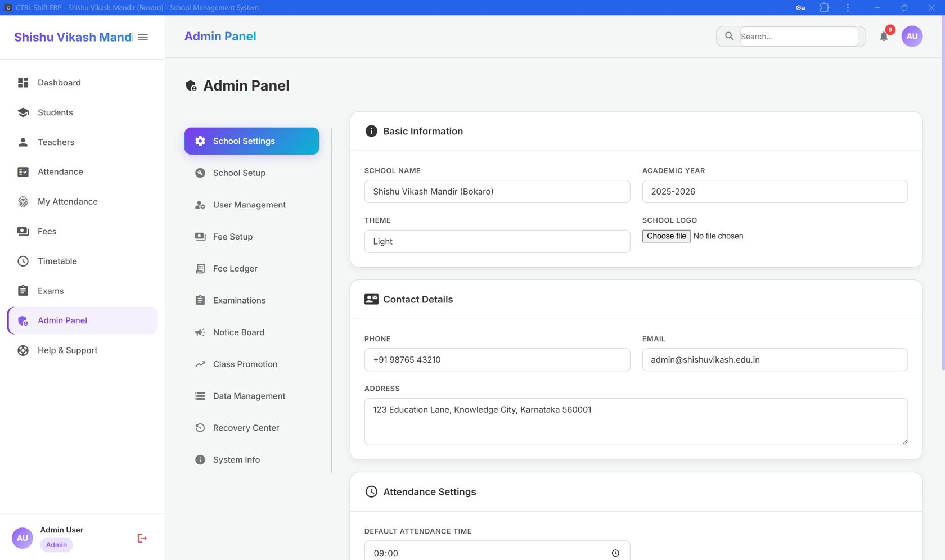The image size is (945, 560).
Task: Click the Email input field
Action: (775, 360)
